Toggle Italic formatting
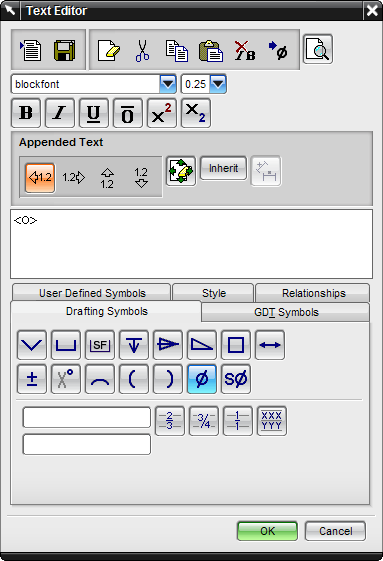This screenshot has width=383, height=561. (60, 113)
